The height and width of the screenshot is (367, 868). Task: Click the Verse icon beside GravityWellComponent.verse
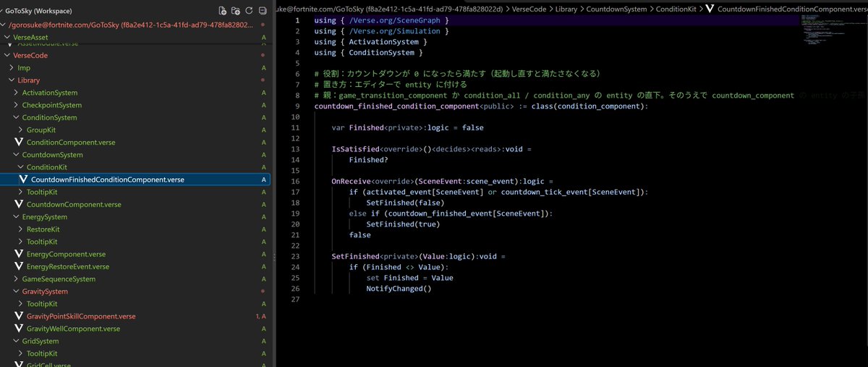click(19, 329)
